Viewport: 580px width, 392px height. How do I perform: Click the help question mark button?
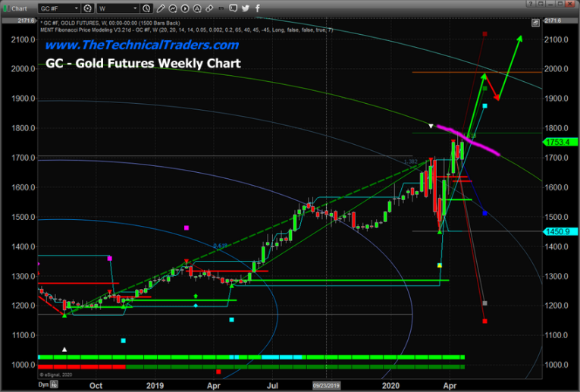click(x=531, y=4)
